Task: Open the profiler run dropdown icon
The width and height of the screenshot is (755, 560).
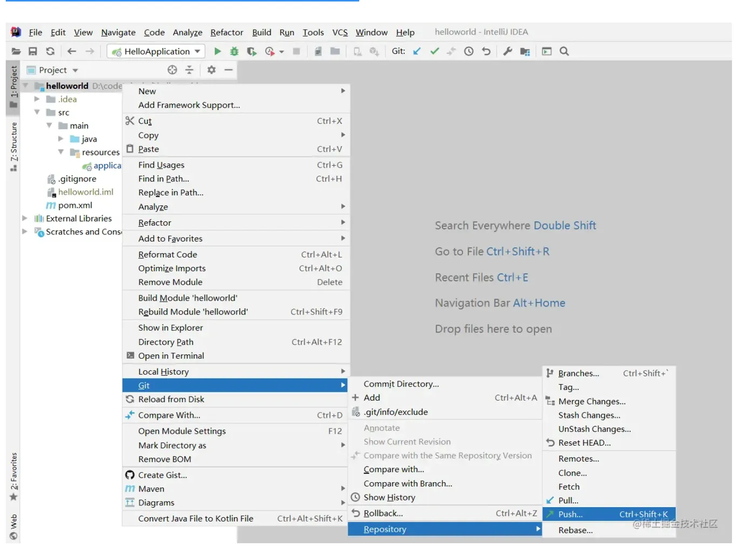Action: [282, 52]
